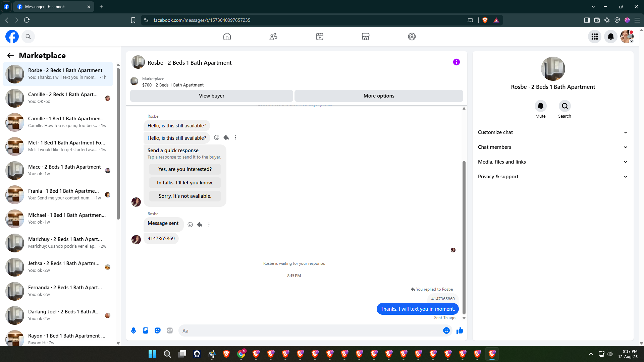Open the $700 Marketplace listing link

click(173, 85)
